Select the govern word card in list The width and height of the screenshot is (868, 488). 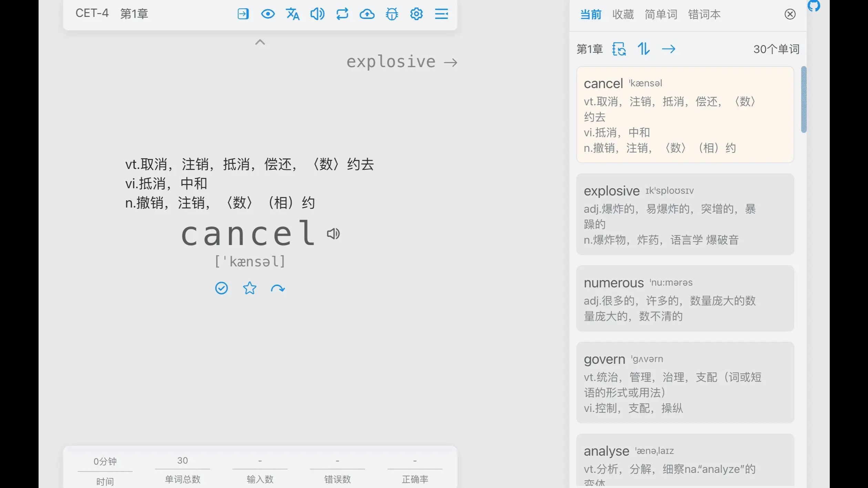click(x=685, y=382)
